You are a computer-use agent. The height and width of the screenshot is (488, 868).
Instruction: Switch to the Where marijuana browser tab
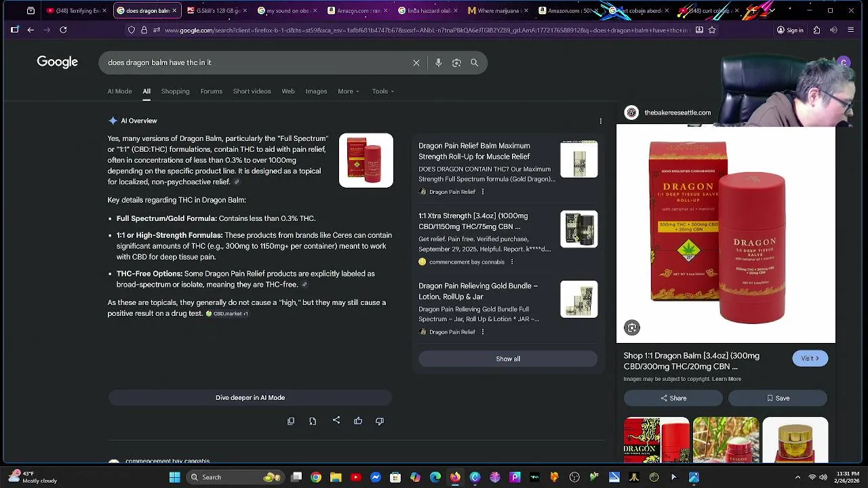(497, 11)
